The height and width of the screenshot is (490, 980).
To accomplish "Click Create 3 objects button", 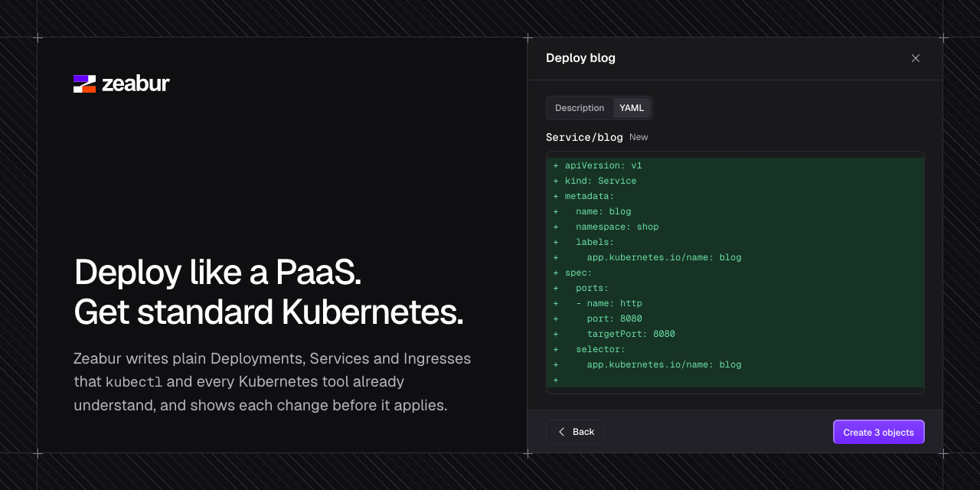I will pyautogui.click(x=878, y=432).
